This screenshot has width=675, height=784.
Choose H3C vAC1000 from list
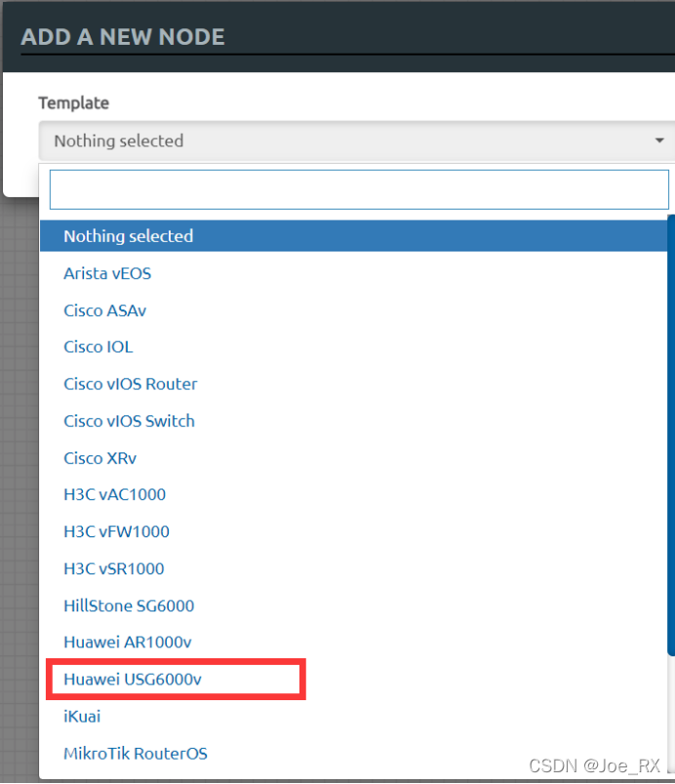tap(354, 494)
